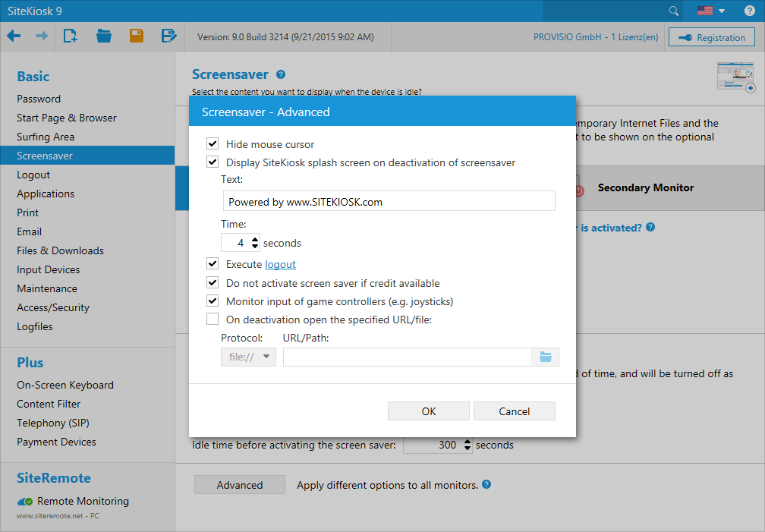Follow the logout hyperlink
Image resolution: width=765 pixels, height=532 pixels.
(x=280, y=264)
